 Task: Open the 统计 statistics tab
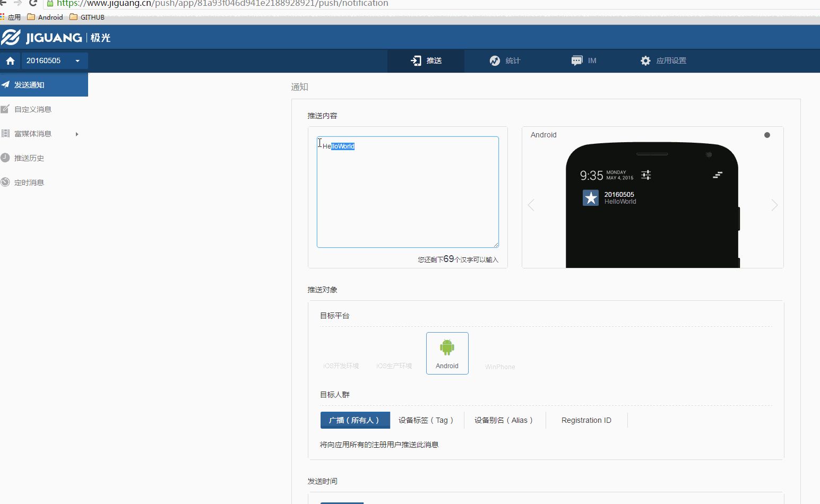click(x=505, y=61)
